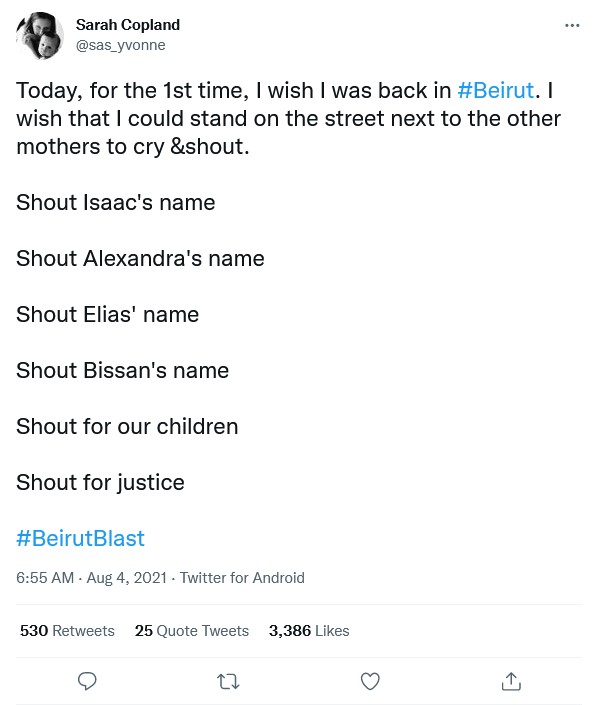This screenshot has height=705, width=598.
Task: Click the reply speech bubble icon
Action: [x=87, y=682]
